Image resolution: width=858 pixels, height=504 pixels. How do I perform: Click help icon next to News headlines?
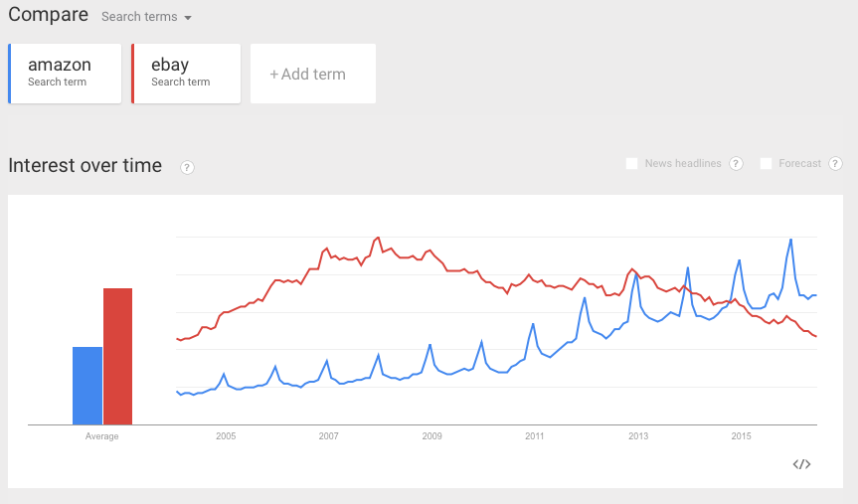point(736,164)
